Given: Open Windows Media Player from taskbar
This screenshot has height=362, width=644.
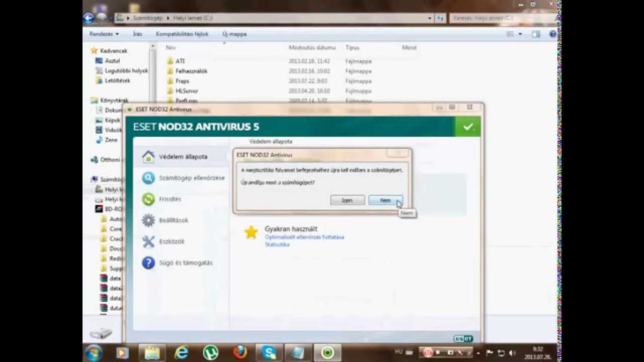Looking at the screenshot, I should coord(122,352).
